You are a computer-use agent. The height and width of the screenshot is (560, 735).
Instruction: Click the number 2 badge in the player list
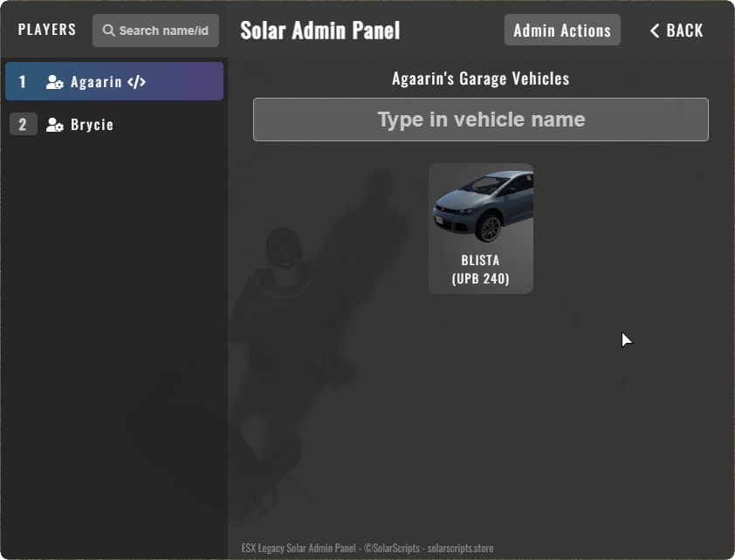coord(23,125)
